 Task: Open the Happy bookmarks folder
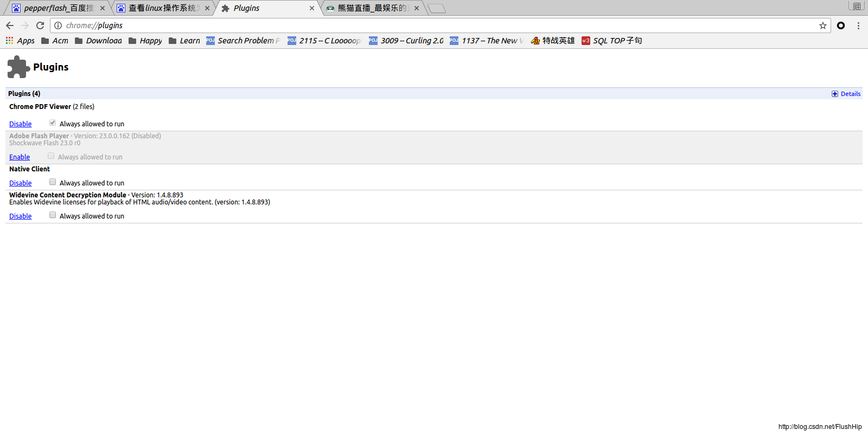145,41
